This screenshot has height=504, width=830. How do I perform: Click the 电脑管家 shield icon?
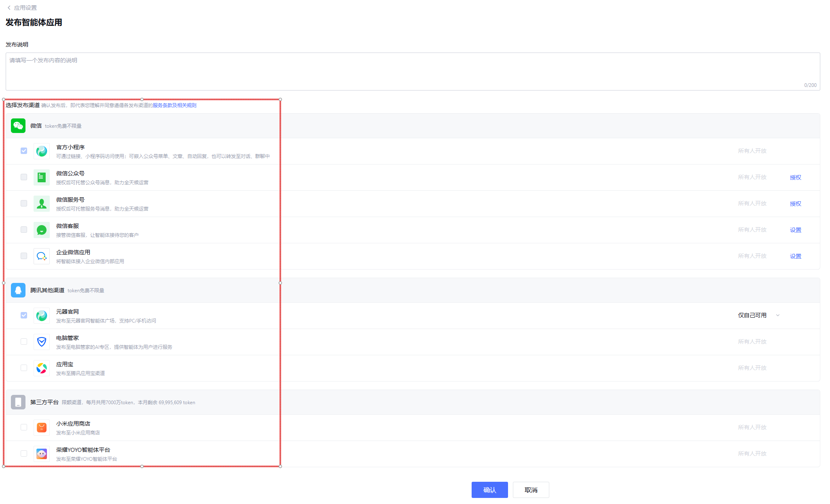point(41,342)
